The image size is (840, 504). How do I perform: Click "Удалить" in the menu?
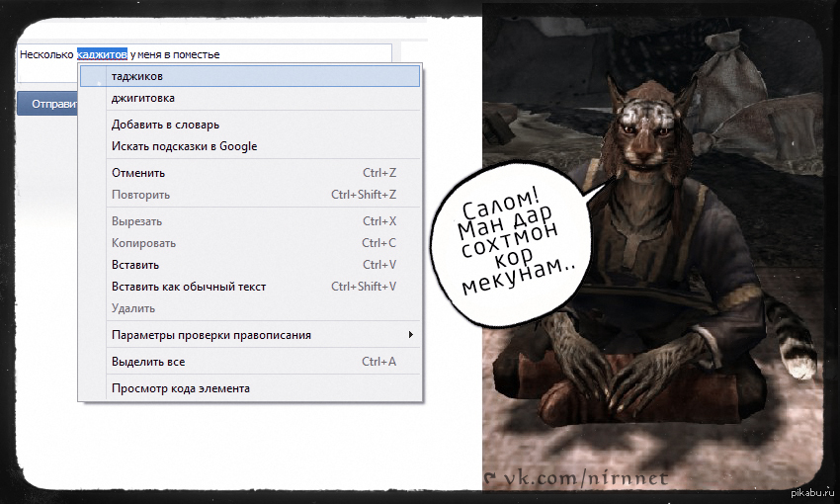click(250, 308)
